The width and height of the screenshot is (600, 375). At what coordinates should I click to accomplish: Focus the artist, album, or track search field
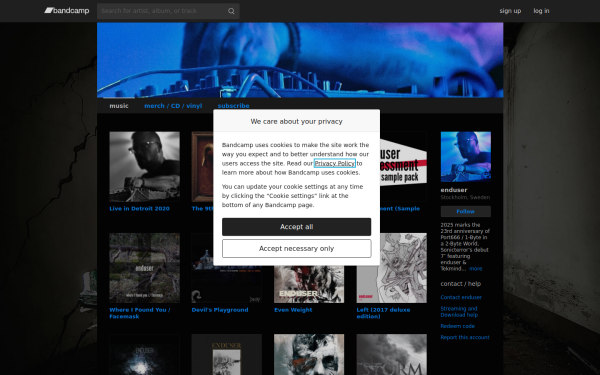pos(168,11)
